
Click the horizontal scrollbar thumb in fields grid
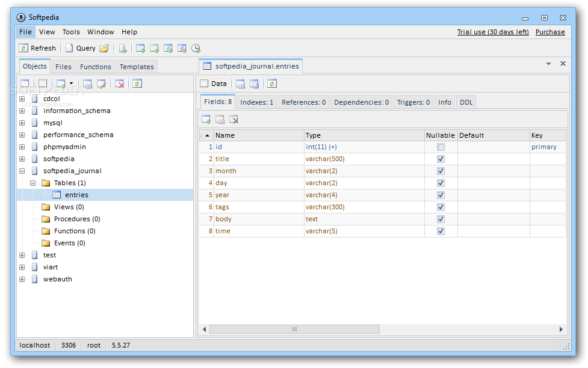click(294, 329)
